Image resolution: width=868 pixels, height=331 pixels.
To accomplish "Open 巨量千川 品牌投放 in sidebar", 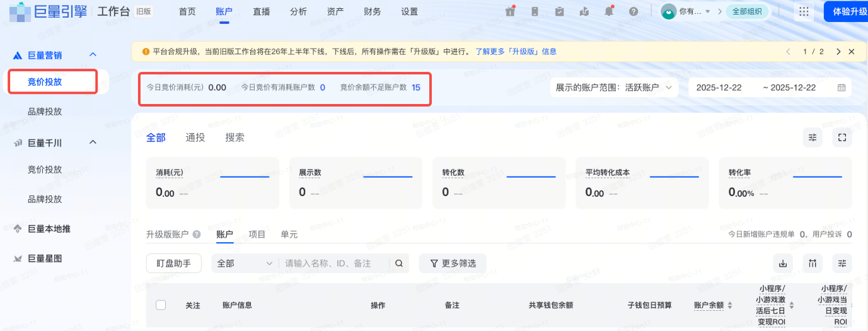I will point(45,199).
